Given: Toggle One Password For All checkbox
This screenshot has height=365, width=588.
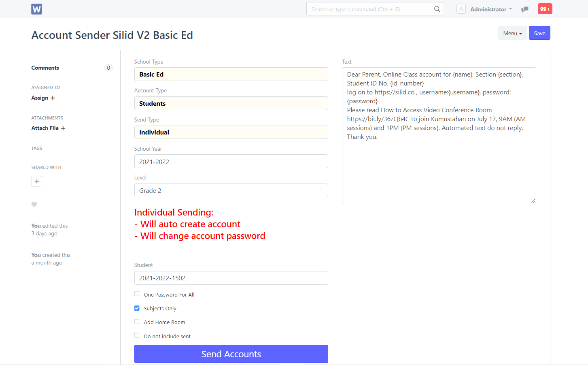Looking at the screenshot, I should click(137, 294).
